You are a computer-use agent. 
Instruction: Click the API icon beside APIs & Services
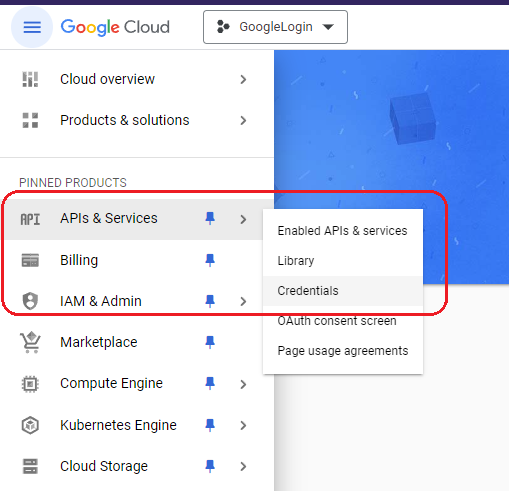point(30,219)
